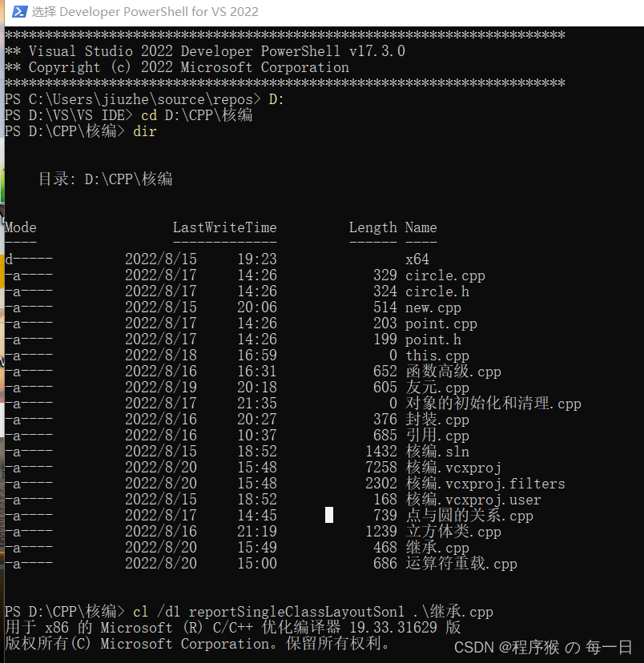Click the 'Copyright (c) 2022 Microsoft Corporation' line
Image resolution: width=644 pixels, height=663 pixels.
click(188, 67)
